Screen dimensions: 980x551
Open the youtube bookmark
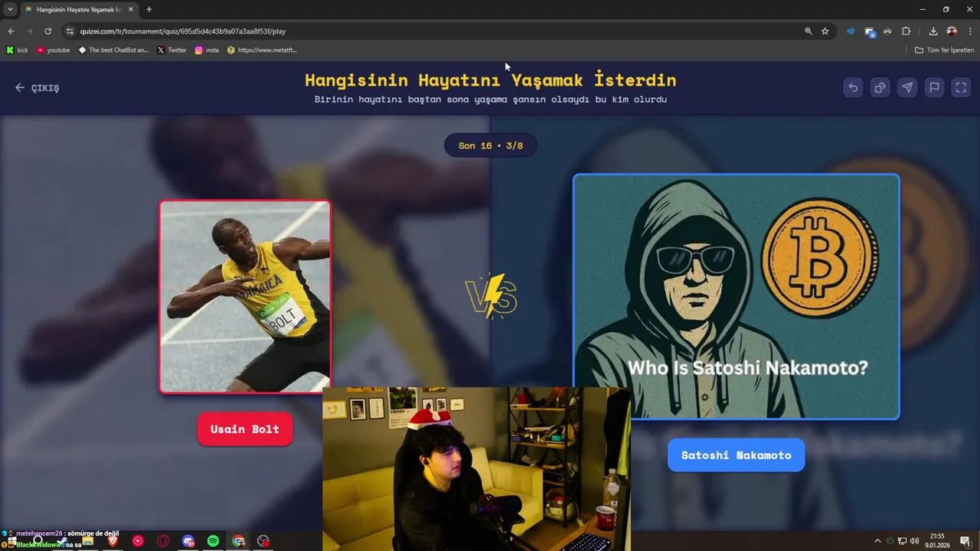click(x=53, y=51)
